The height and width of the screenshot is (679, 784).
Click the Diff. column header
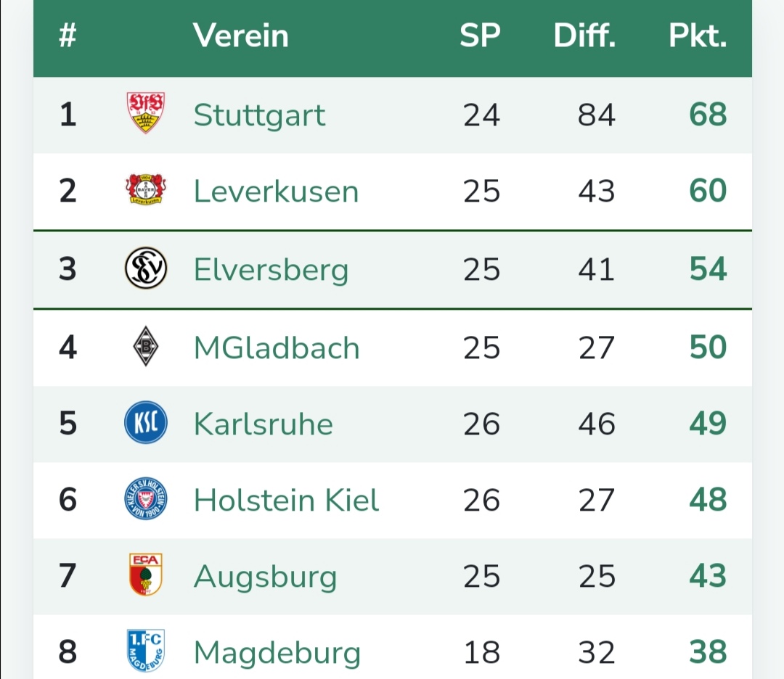coord(584,36)
